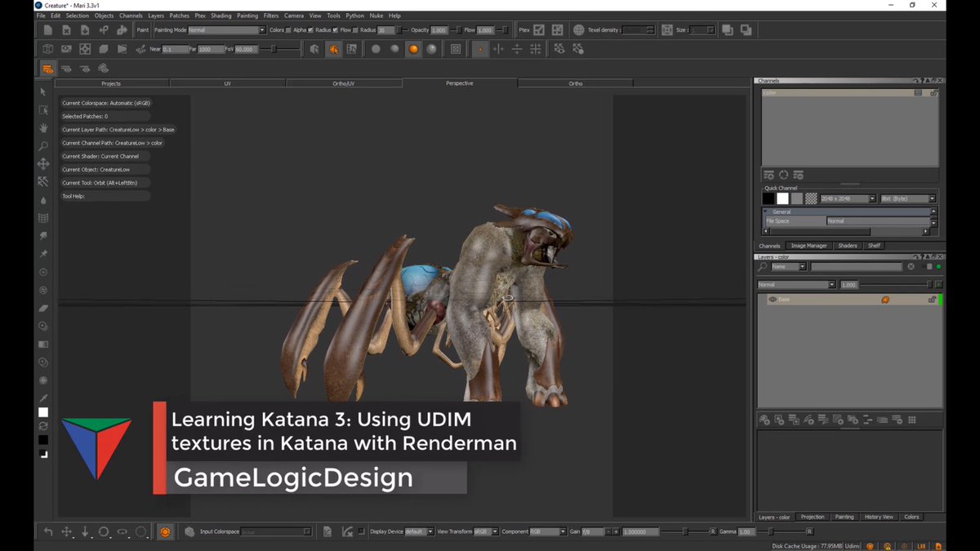The image size is (980, 551).
Task: Toggle visibility eye of Base layer
Action: click(773, 300)
